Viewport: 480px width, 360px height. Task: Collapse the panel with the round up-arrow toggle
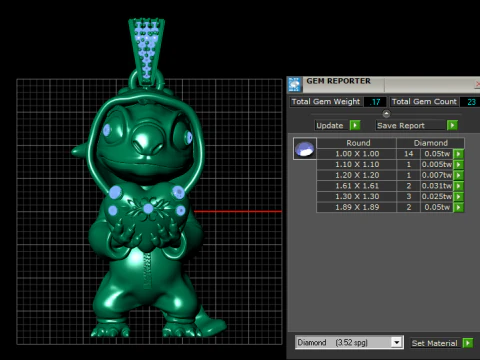coord(386,114)
